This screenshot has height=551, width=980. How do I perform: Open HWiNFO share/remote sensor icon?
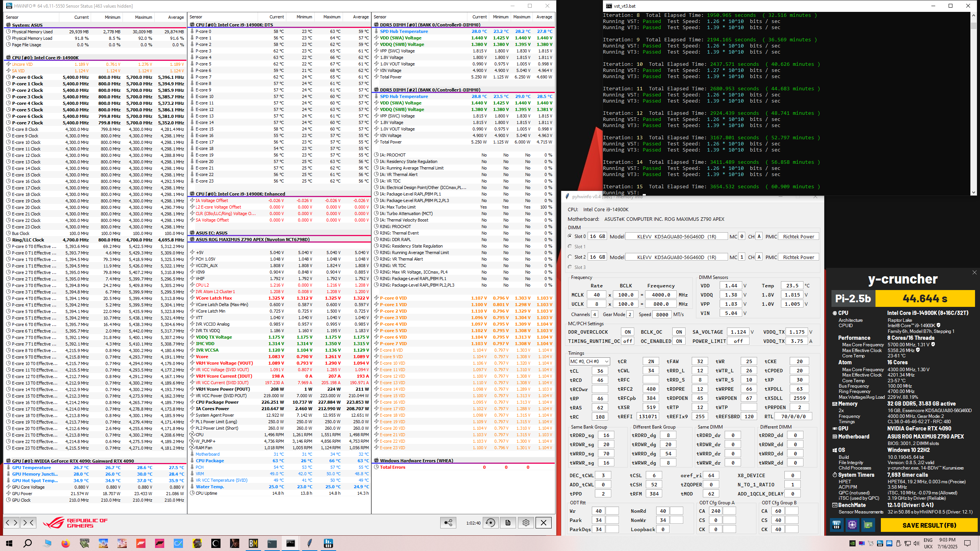[x=448, y=523]
